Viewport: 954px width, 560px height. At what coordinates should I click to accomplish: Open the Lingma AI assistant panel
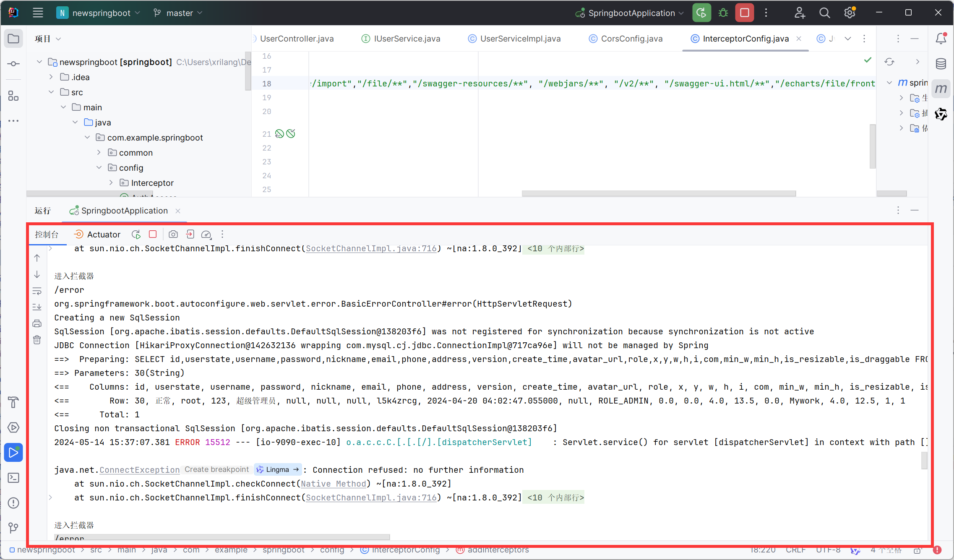coord(941,114)
